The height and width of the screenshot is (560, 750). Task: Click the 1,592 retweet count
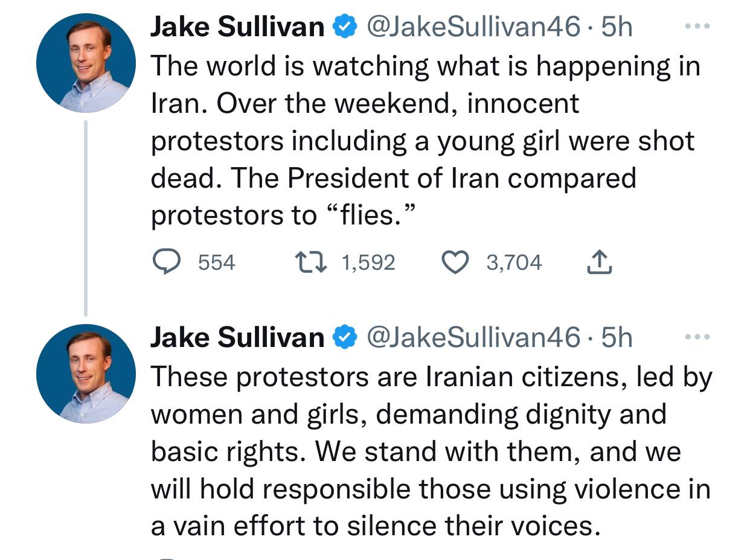click(368, 262)
